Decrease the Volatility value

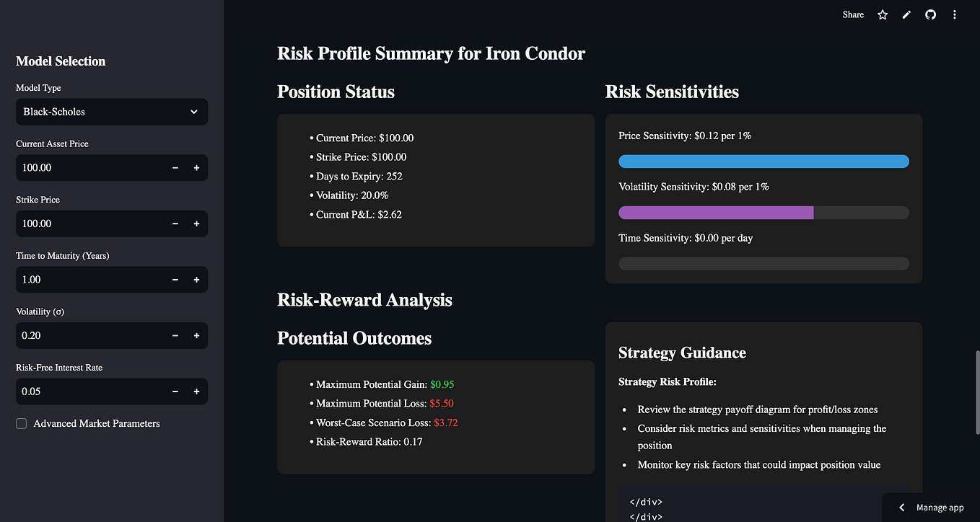[x=174, y=335]
